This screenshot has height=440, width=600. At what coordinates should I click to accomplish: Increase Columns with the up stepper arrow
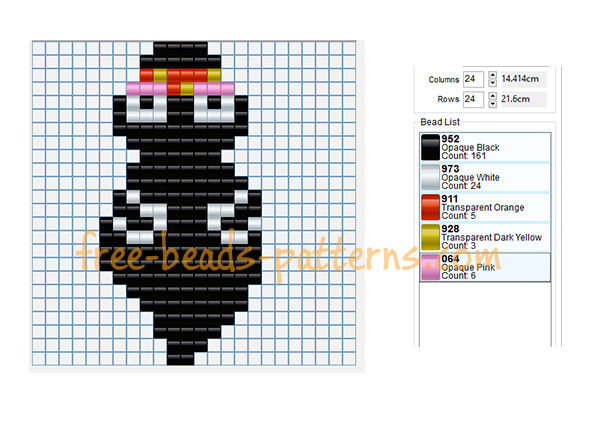[x=493, y=75]
